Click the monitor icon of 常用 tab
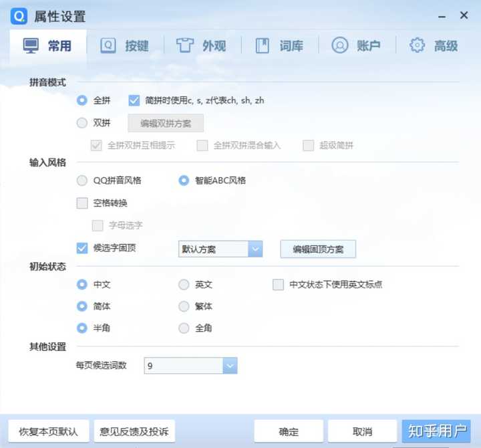The image size is (481, 448). pos(31,45)
